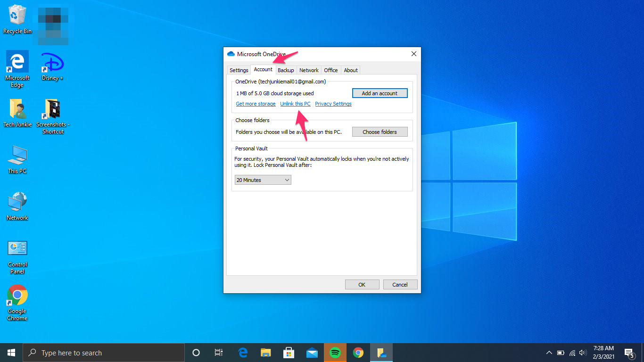The height and width of the screenshot is (362, 644).
Task: Click the 'Personal Vault' group label
Action: point(251,148)
